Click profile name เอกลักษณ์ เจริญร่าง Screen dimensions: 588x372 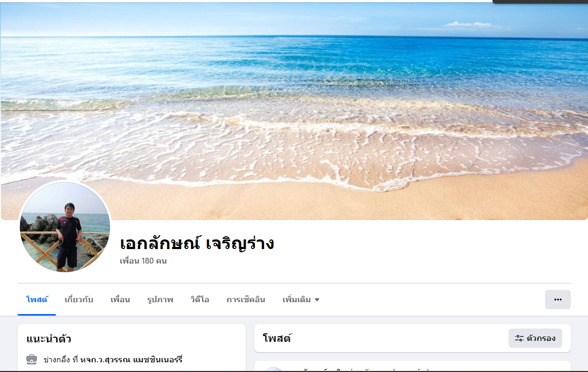[197, 243]
